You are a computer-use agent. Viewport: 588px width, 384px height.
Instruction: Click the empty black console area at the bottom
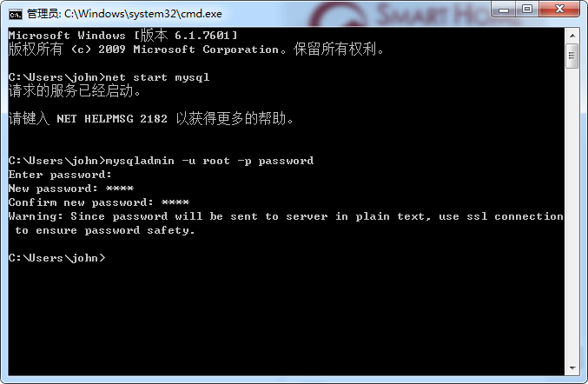click(x=286, y=319)
